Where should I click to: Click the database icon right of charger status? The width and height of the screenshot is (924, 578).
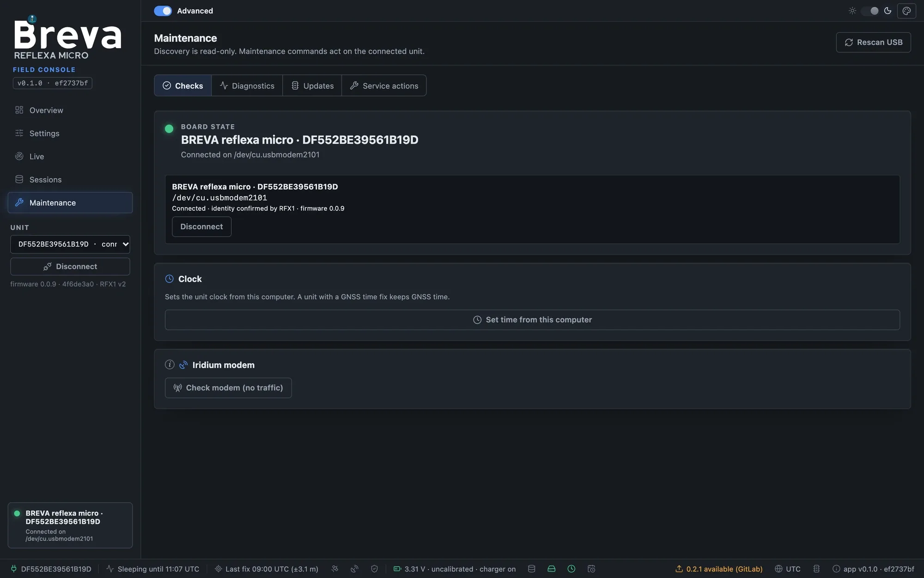click(x=532, y=569)
